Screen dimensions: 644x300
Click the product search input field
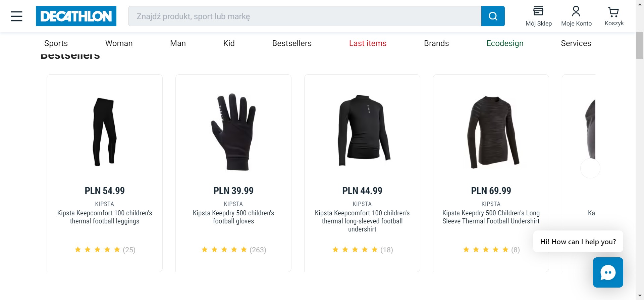(305, 16)
